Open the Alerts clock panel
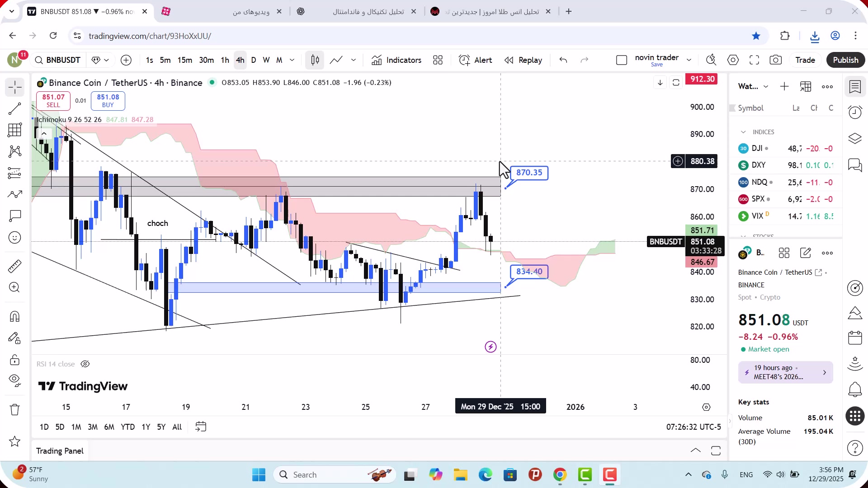The height and width of the screenshot is (488, 868). (x=855, y=113)
